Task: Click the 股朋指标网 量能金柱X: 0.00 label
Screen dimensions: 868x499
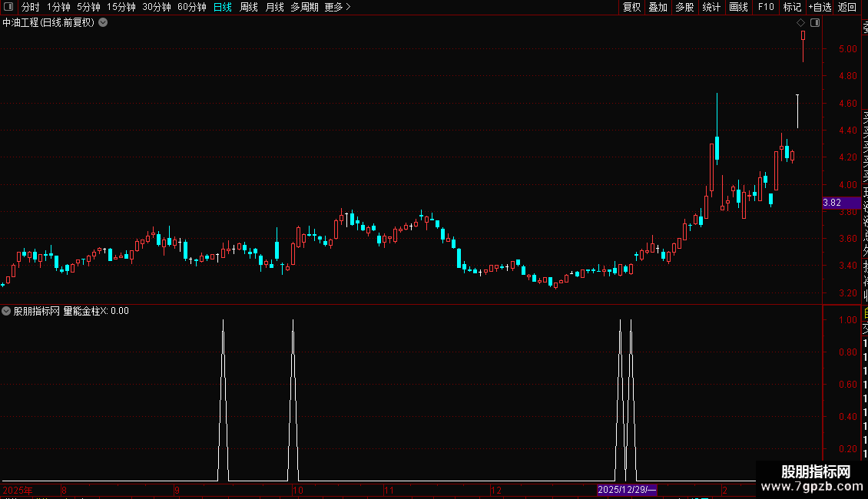Action: tap(71, 311)
